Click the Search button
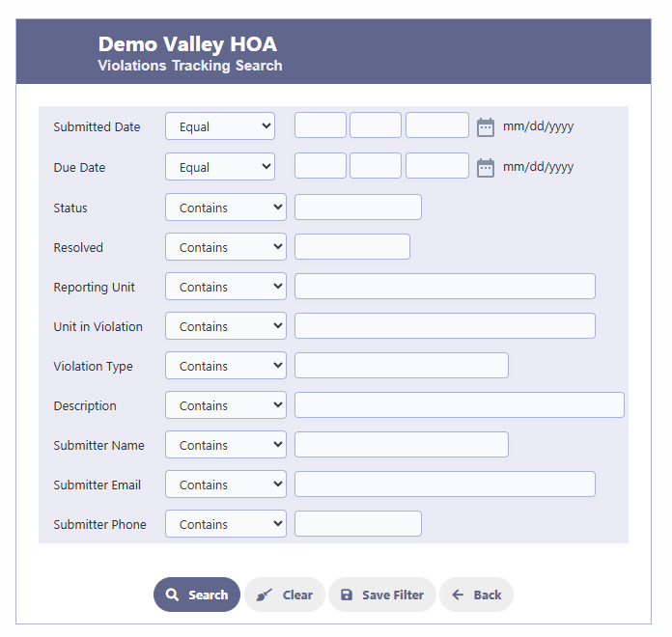This screenshot has height=637, width=672. 197,595
